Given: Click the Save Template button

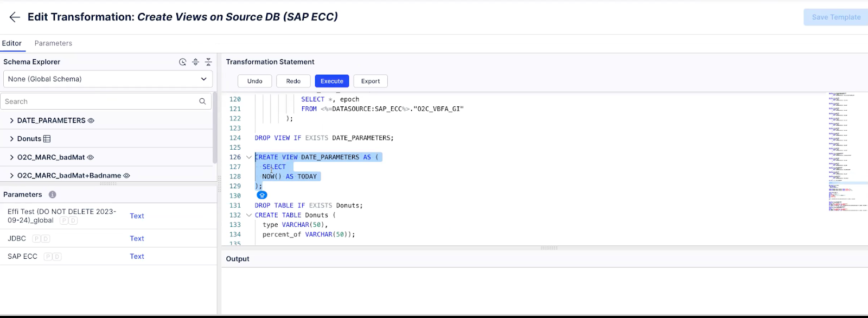Looking at the screenshot, I should click(836, 17).
